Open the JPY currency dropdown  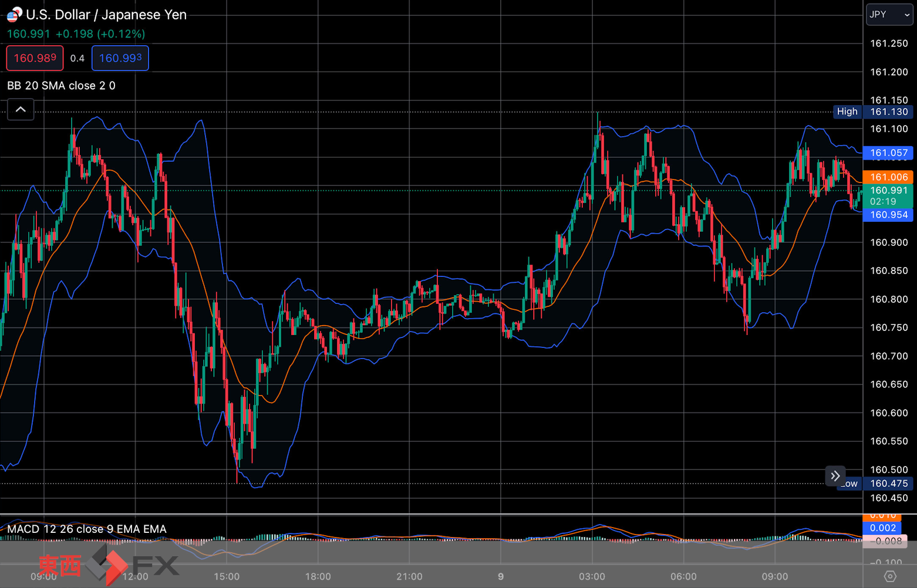[889, 15]
